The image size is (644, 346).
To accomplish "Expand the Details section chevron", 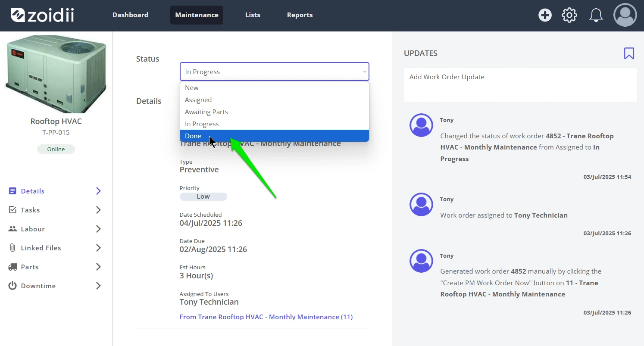I will [98, 191].
